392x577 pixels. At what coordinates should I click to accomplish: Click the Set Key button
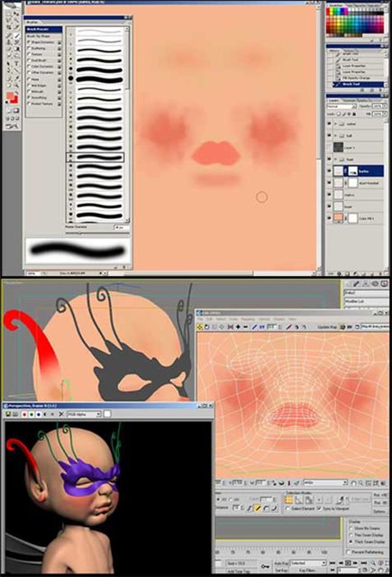(281, 571)
